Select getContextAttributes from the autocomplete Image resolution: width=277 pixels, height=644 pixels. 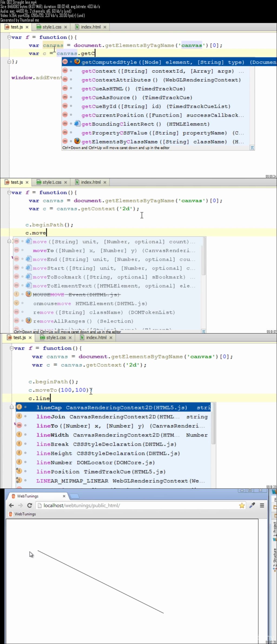(158, 80)
